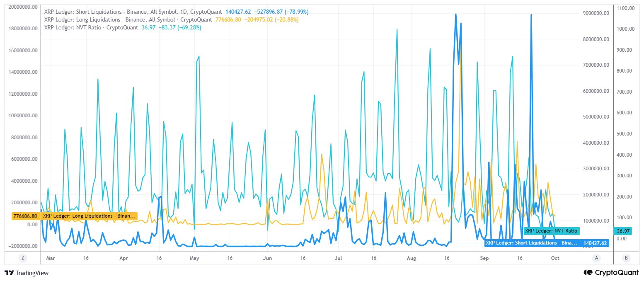Viewport: 644px width, 281px height.
Task: Click the 14000000.00 left axis label
Action: coord(23,72)
